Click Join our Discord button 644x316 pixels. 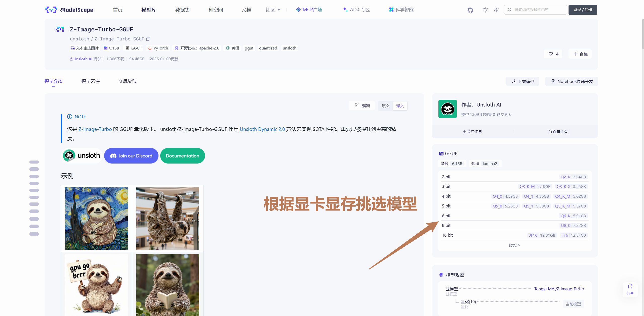131,156
